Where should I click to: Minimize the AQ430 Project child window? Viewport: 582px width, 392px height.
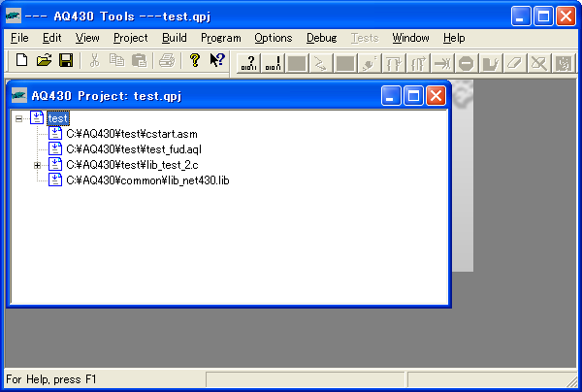coord(391,96)
